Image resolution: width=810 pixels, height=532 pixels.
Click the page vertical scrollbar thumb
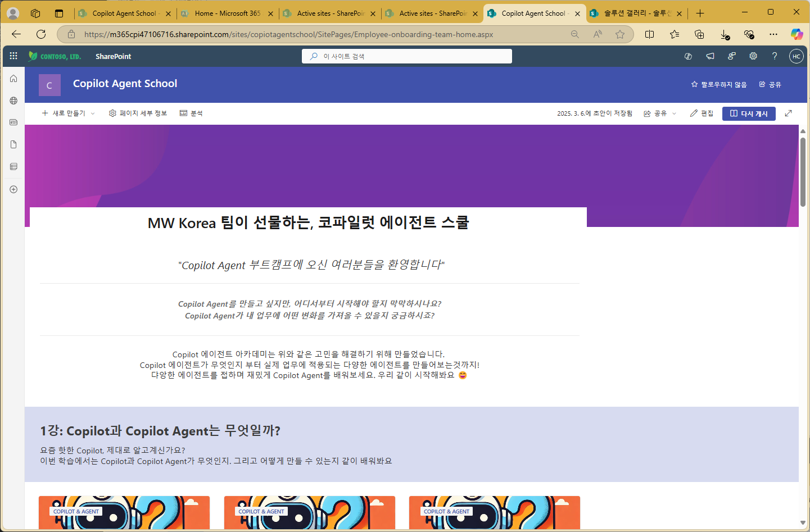(x=803, y=171)
